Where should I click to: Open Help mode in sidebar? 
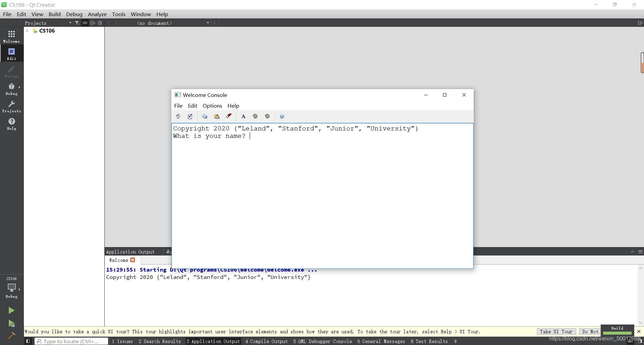tap(11, 123)
